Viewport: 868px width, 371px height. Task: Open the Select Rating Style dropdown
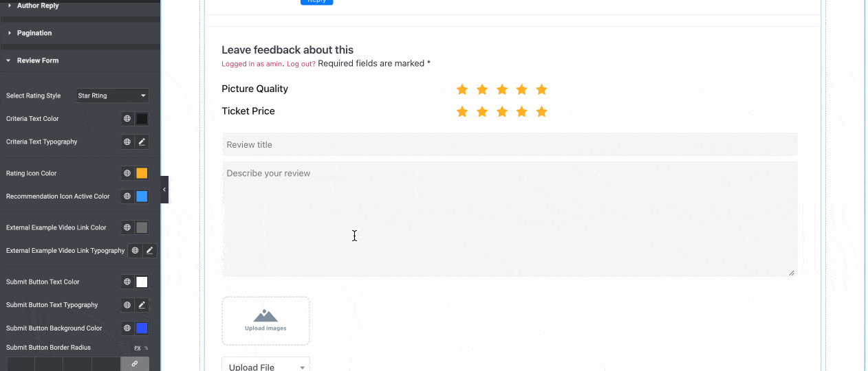(x=111, y=95)
